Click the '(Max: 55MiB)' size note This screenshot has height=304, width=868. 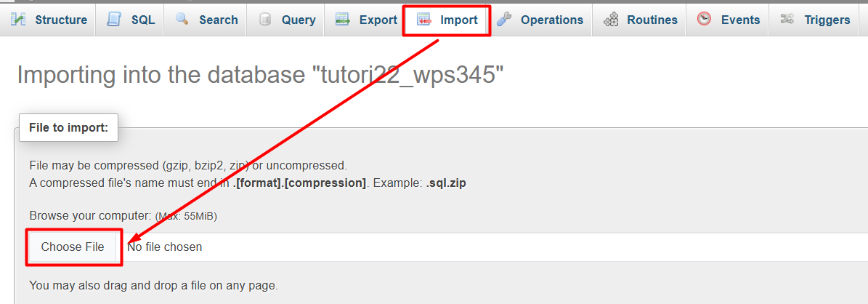point(186,216)
